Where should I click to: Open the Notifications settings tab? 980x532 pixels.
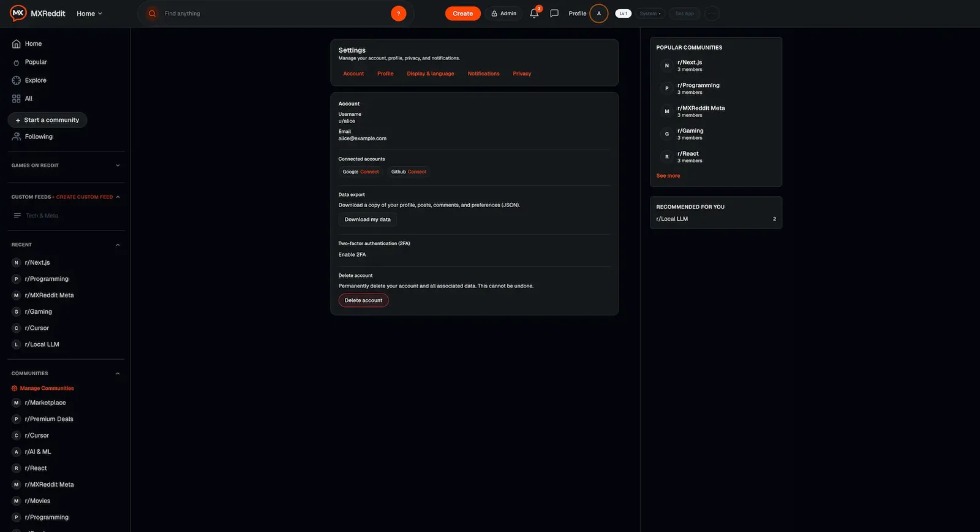click(x=484, y=74)
